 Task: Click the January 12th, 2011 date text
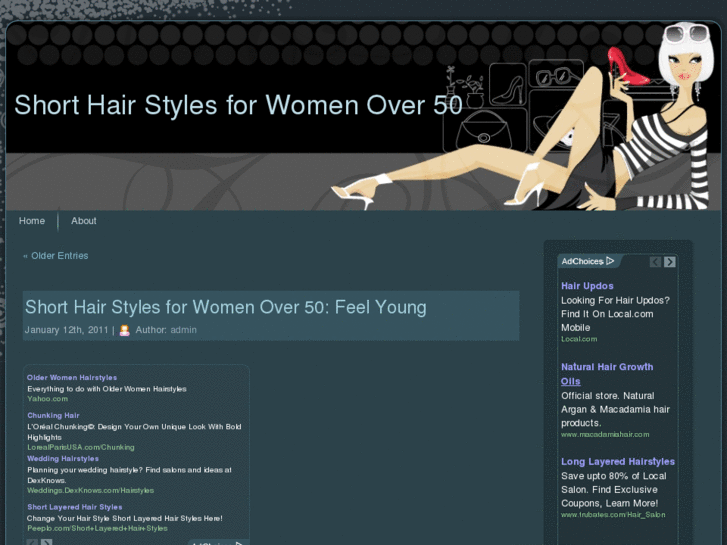66,330
